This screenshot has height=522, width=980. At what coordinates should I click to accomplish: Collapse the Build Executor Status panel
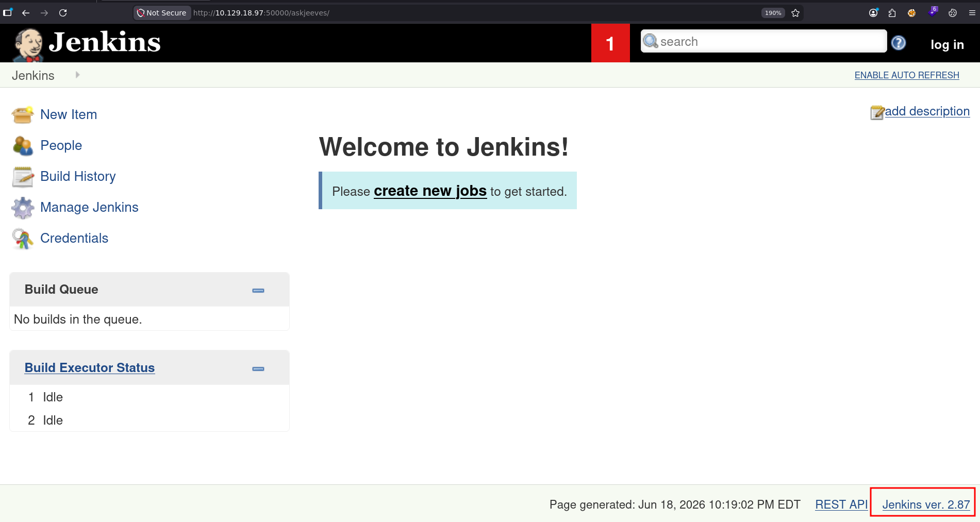(258, 369)
